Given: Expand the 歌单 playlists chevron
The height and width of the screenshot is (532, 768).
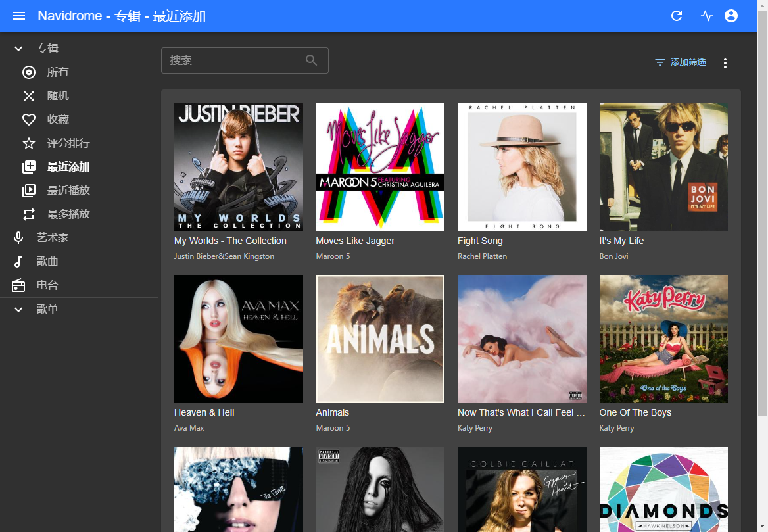Looking at the screenshot, I should [x=18, y=310].
